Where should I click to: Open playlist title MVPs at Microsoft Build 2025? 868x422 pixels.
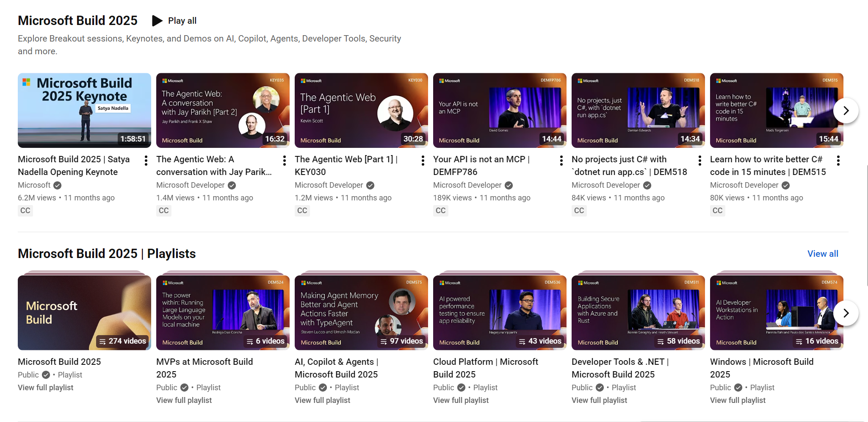[x=205, y=368]
